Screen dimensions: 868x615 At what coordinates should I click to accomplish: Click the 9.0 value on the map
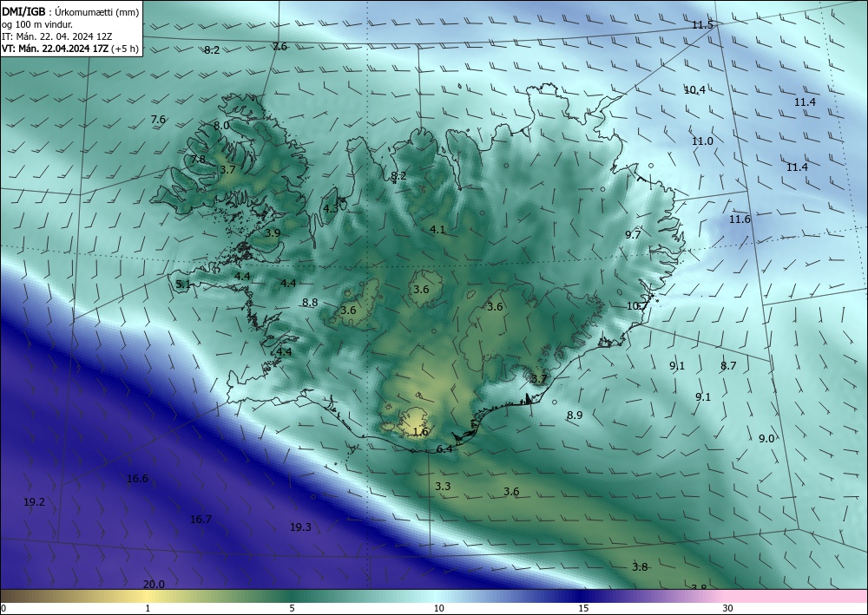click(x=766, y=439)
